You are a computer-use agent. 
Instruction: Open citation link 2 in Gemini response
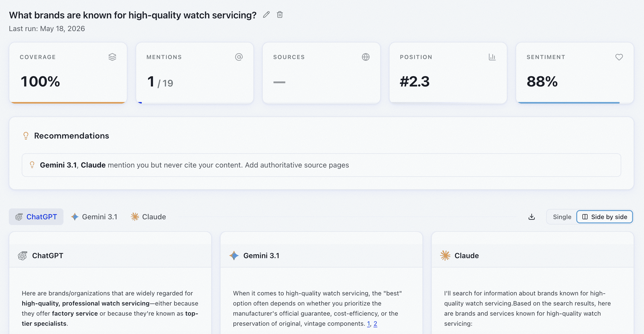pyautogui.click(x=375, y=324)
